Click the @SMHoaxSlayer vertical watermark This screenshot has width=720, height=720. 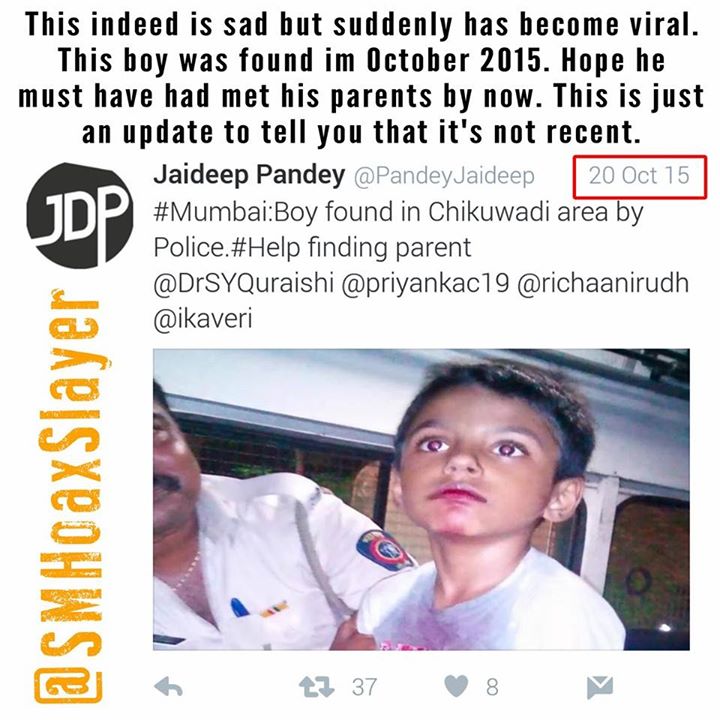coord(69,496)
